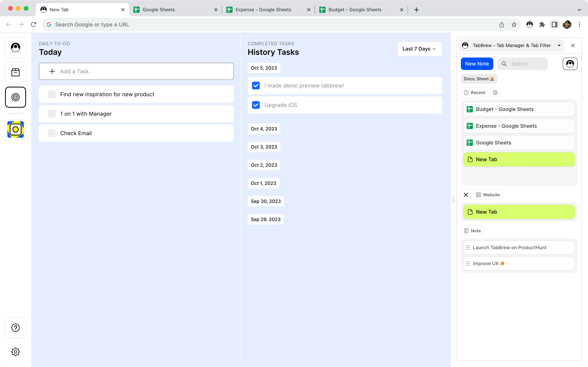
Task: Click the Note section chip
Action: point(472,231)
